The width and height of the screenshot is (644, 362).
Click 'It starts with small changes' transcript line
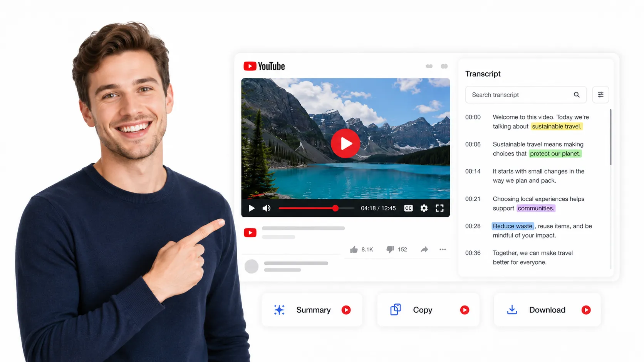pyautogui.click(x=538, y=176)
